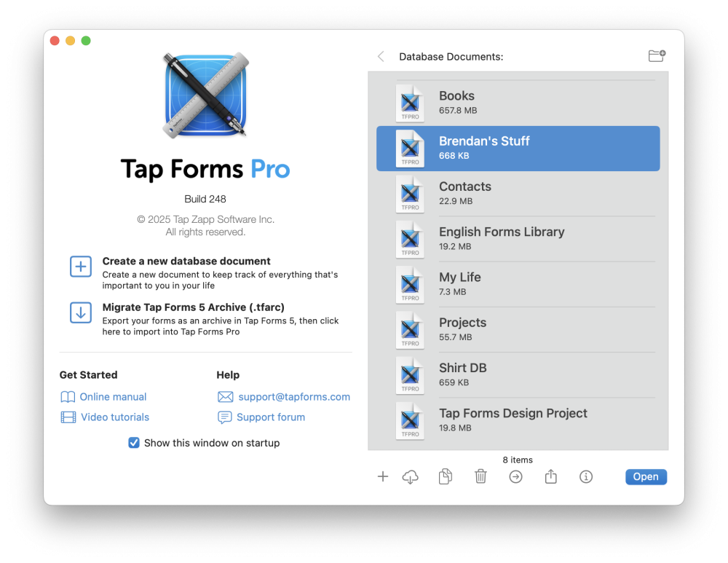
Task: Select the My Life document name
Action: click(459, 277)
